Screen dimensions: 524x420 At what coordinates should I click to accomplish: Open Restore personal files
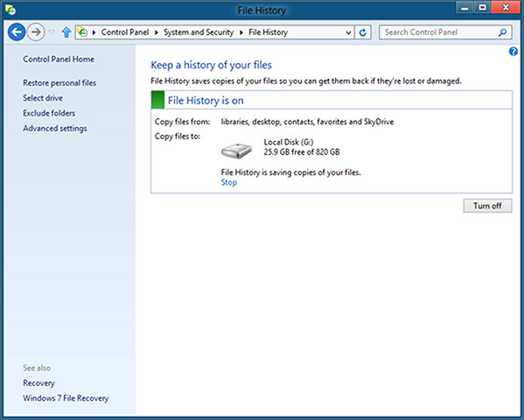point(59,83)
